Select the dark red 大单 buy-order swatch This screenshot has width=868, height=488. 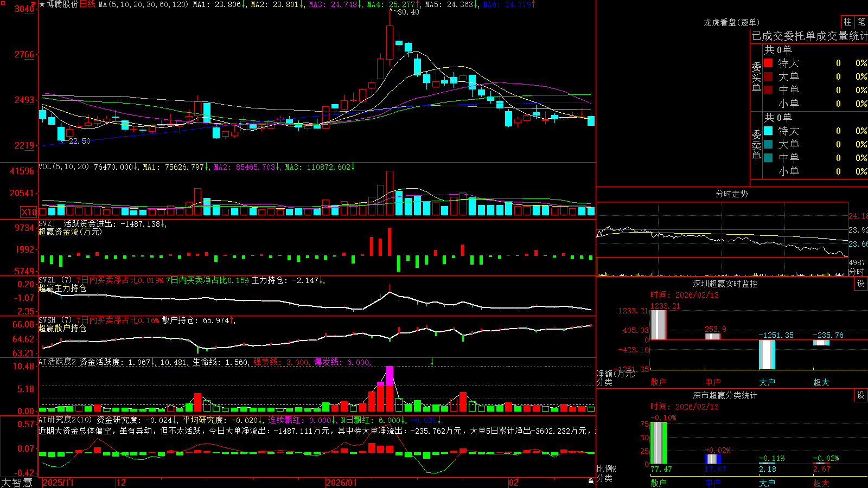tap(768, 76)
